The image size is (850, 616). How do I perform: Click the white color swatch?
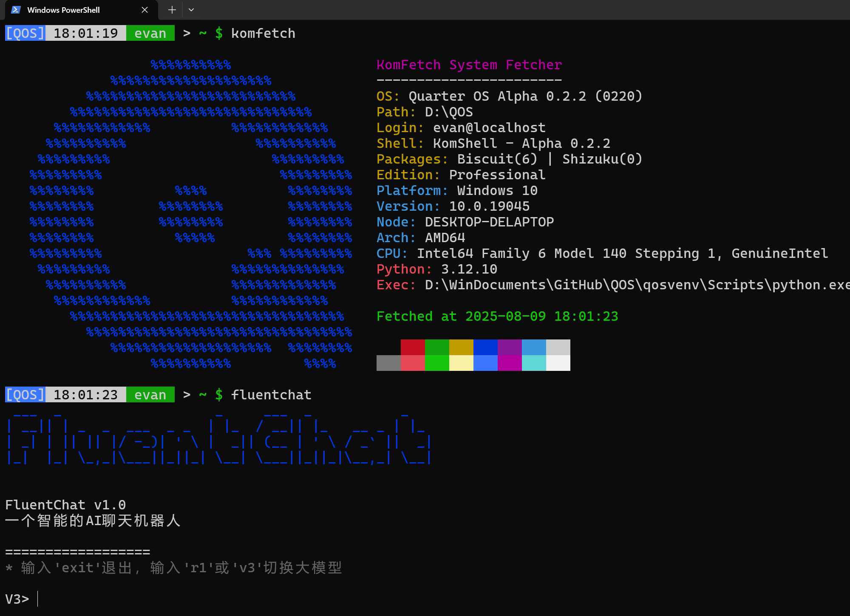[x=558, y=363]
